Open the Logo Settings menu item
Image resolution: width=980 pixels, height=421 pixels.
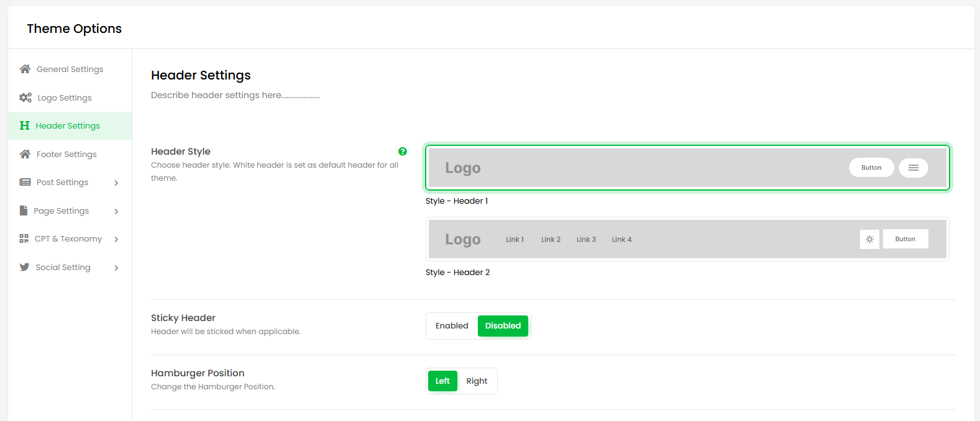tap(65, 97)
